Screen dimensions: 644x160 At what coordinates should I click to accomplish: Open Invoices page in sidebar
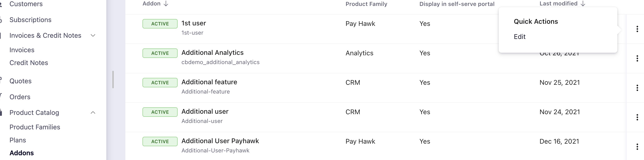click(x=22, y=50)
